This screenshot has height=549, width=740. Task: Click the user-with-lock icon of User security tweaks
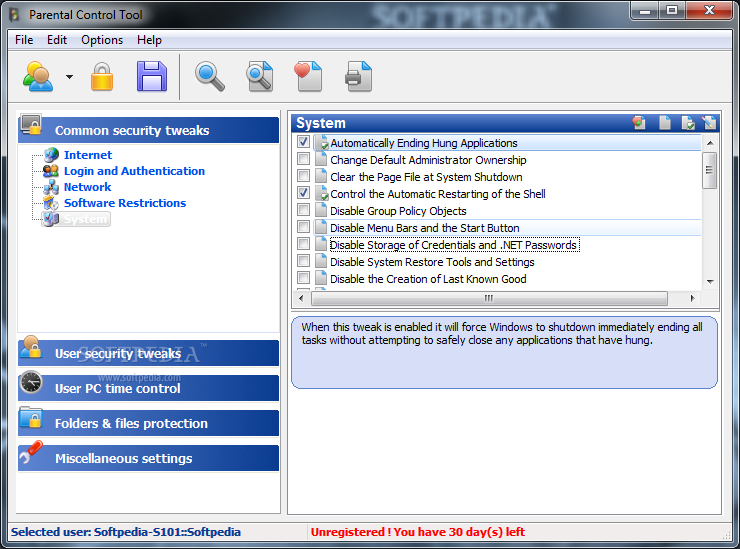click(x=32, y=348)
